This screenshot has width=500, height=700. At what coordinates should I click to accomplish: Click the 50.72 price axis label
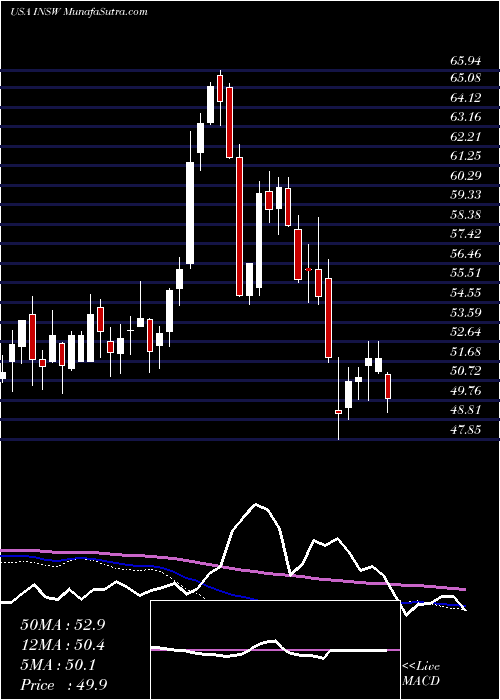(465, 371)
